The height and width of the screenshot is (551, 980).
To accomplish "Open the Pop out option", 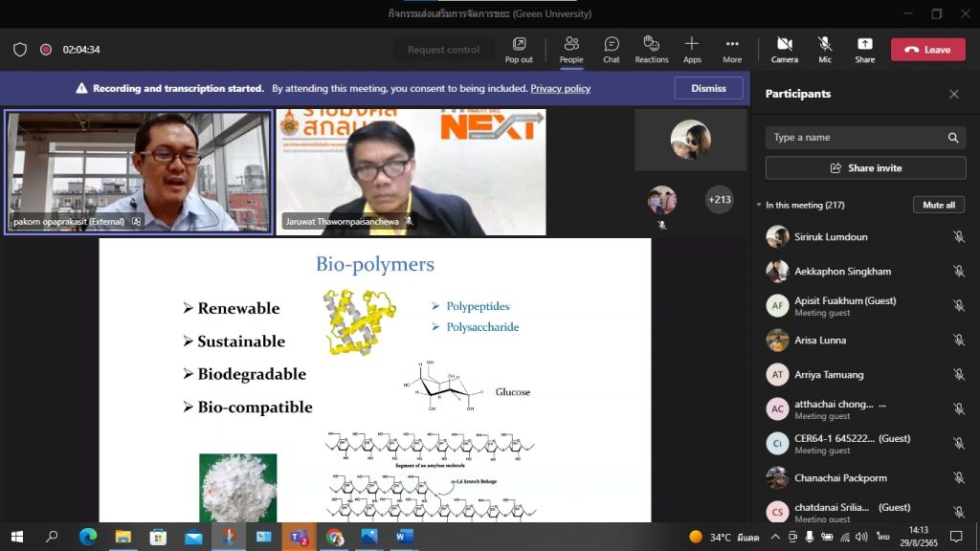I will (x=519, y=50).
